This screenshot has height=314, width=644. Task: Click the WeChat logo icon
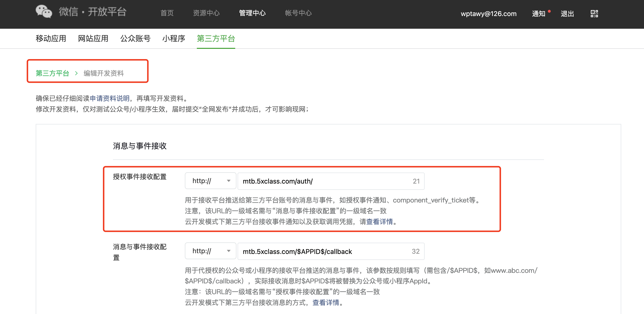pos(44,12)
